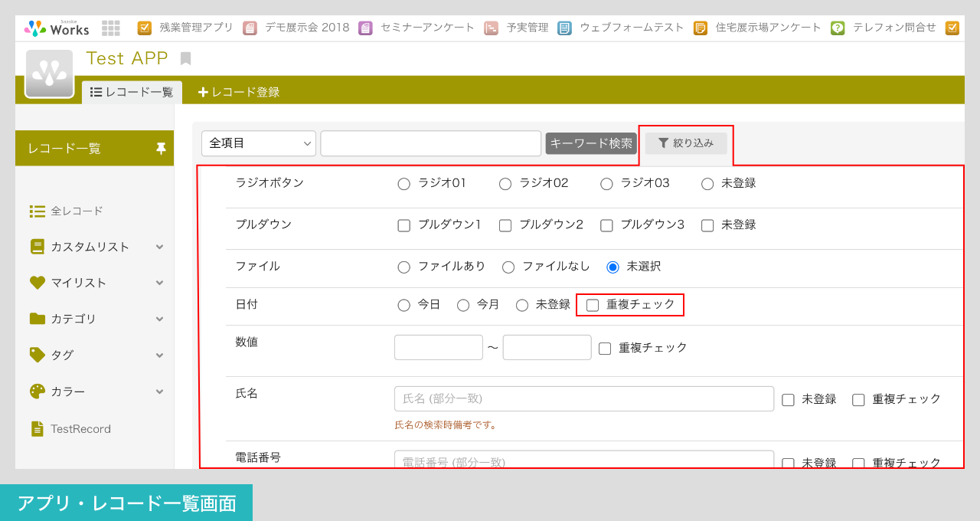
Task: Toggle the 絞り込み filter button
Action: coord(686,143)
